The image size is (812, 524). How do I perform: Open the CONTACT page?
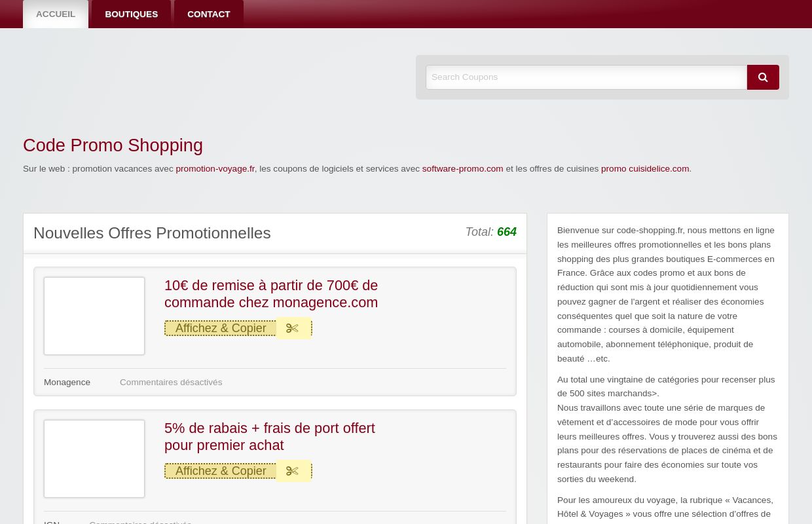coord(208,14)
